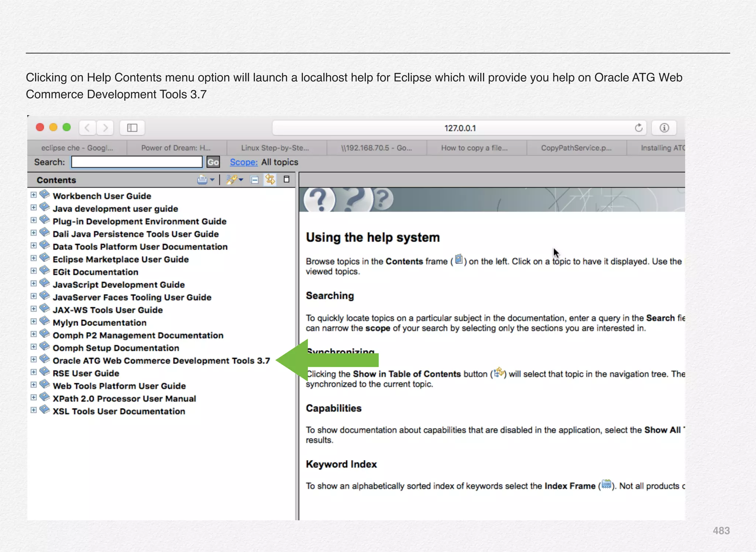
Task: Switch to Power of Dream tab
Action: [x=176, y=148]
